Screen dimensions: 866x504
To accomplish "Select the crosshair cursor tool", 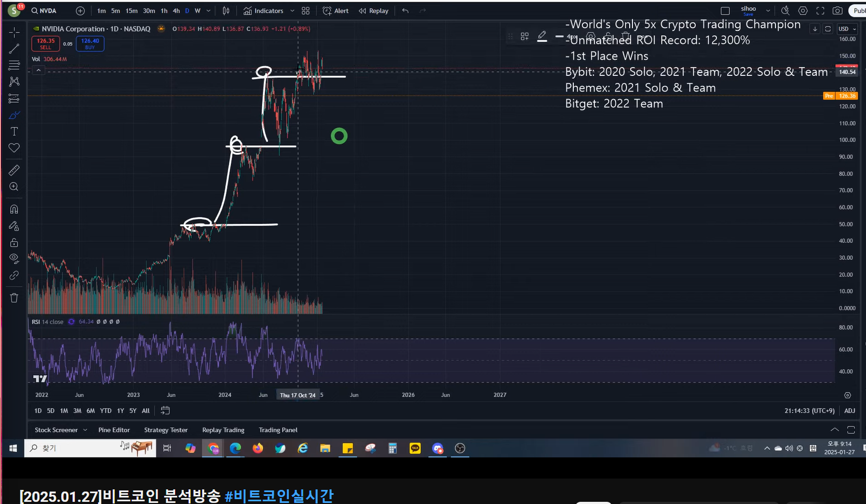I will 14,32.
